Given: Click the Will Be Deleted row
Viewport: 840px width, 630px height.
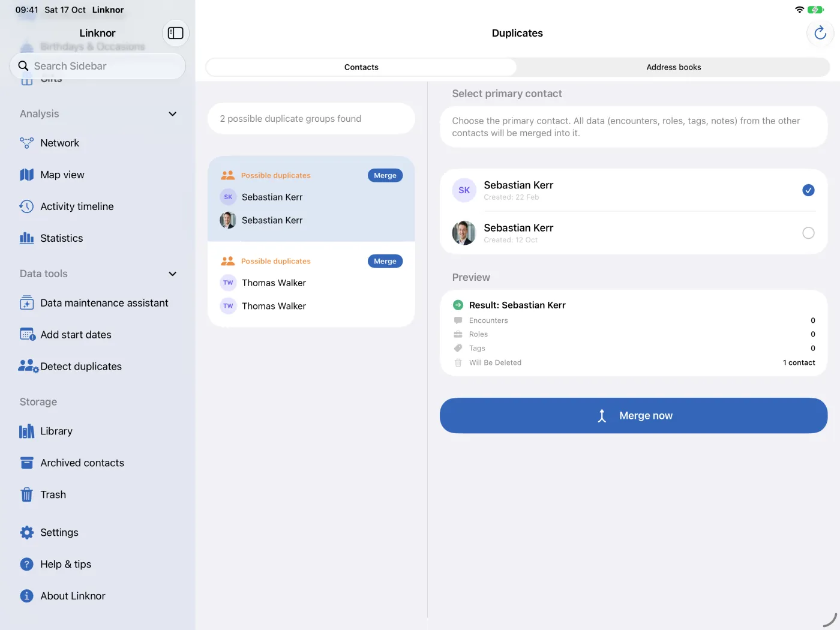Looking at the screenshot, I should 634,363.
